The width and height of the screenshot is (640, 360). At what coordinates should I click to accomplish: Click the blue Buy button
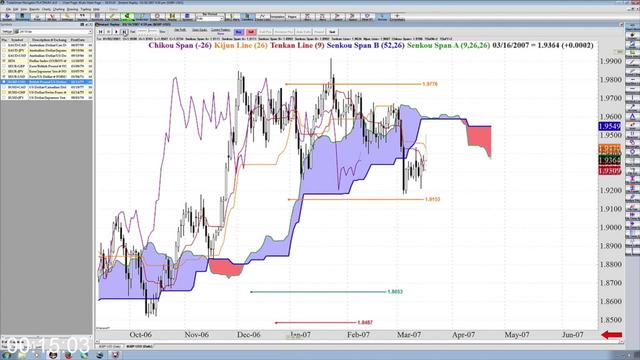click(x=239, y=32)
